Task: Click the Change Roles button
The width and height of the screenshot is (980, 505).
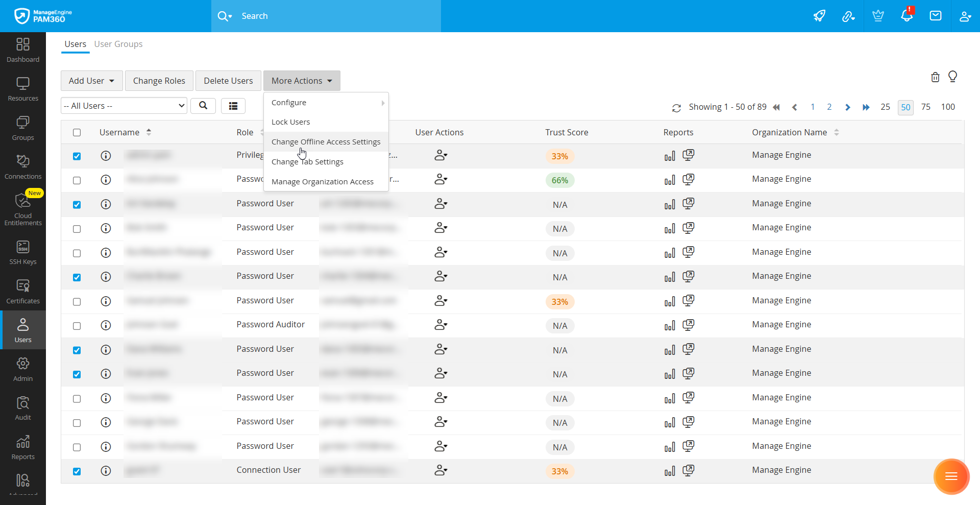Action: (x=159, y=81)
